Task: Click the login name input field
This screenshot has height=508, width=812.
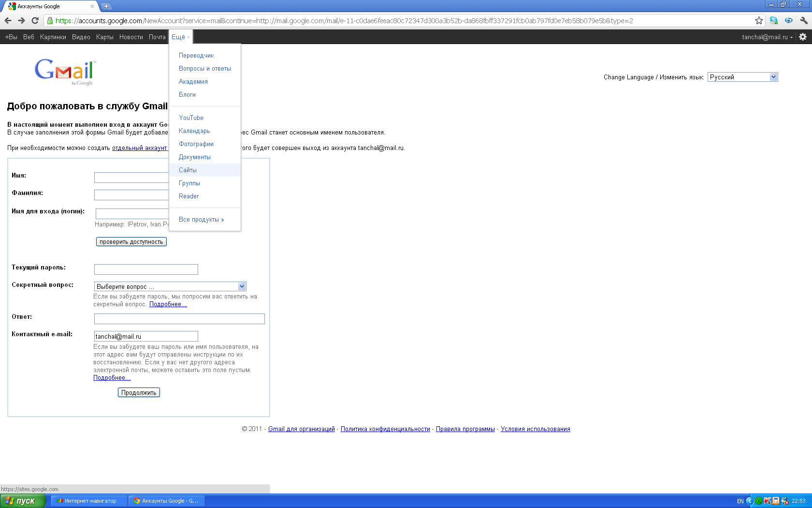Action: (x=132, y=214)
